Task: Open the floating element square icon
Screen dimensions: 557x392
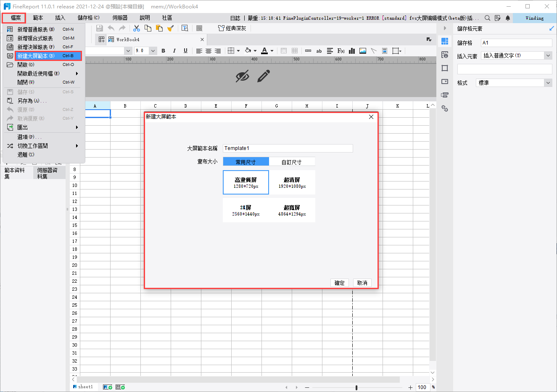Action: [x=445, y=68]
